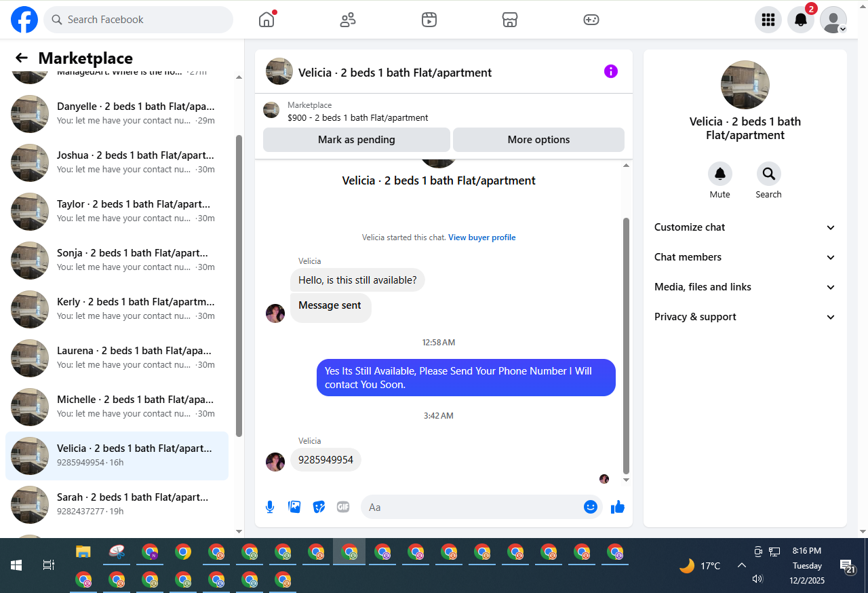
Task: Click Velicia's large profile picture in right panel
Action: [x=745, y=85]
